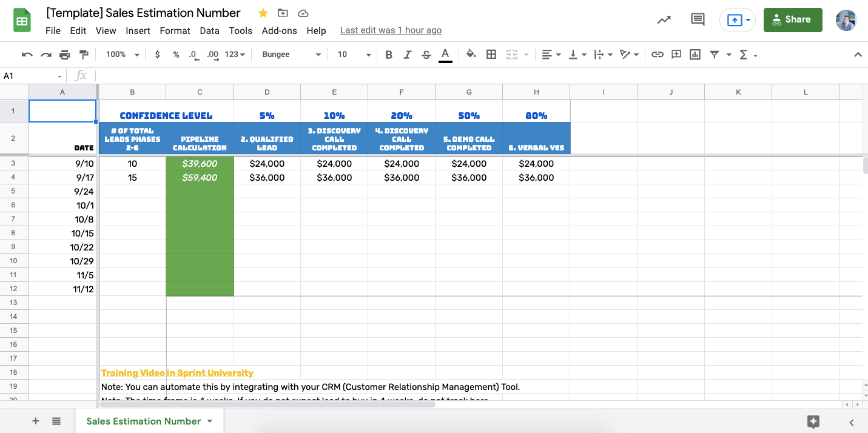Screen dimensions: 868x433
Task: Open the Bungee font dropdown
Action: (x=291, y=55)
